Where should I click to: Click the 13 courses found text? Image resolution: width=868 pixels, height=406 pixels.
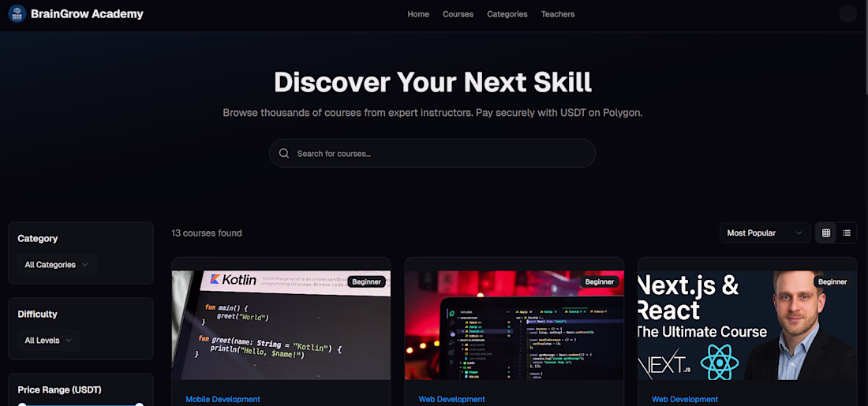[x=207, y=233]
